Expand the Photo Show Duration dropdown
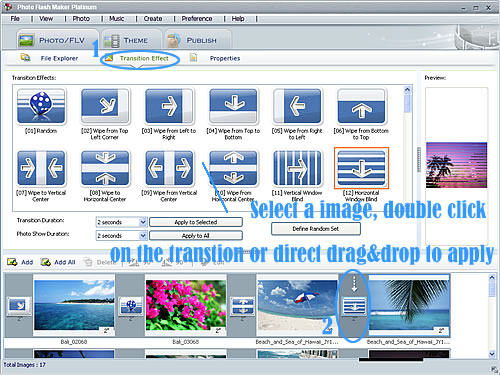The width and height of the screenshot is (500, 375). point(143,236)
